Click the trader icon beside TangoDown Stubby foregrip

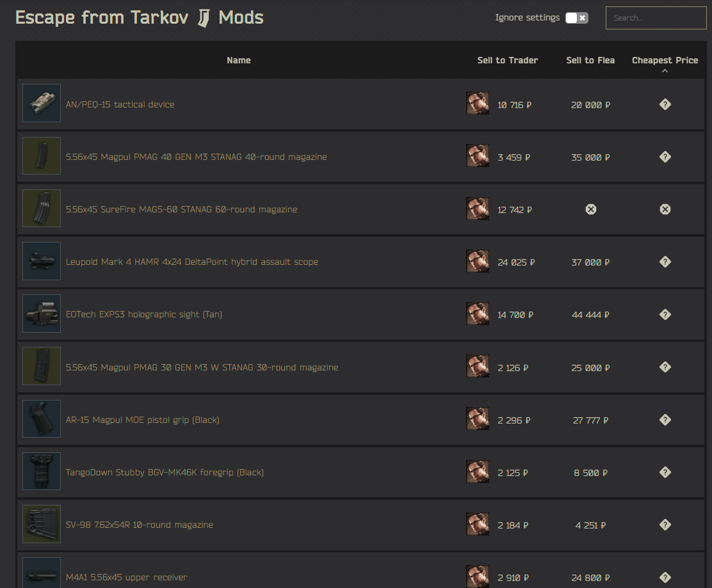[x=477, y=472]
